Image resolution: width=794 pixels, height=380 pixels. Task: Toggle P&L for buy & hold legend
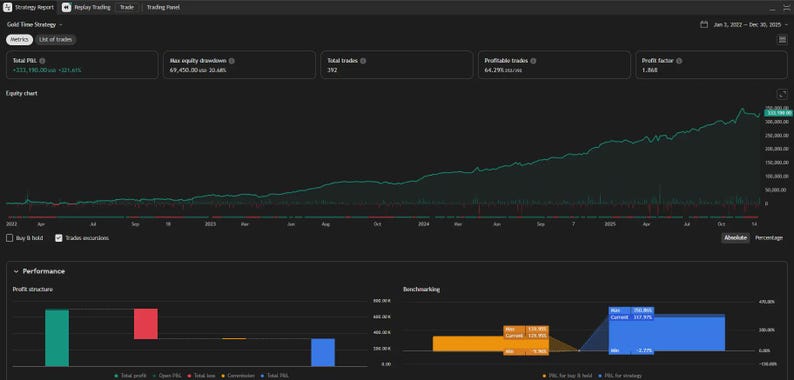[x=566, y=375]
